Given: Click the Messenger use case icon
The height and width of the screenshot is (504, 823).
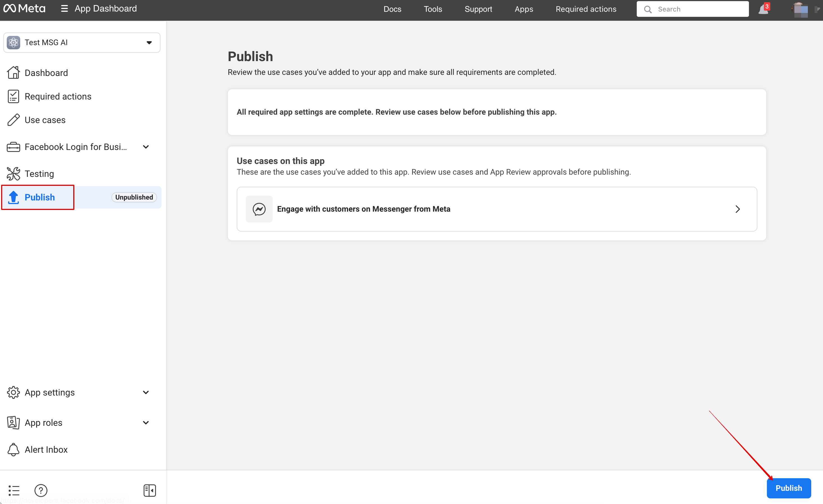Looking at the screenshot, I should click(x=259, y=209).
